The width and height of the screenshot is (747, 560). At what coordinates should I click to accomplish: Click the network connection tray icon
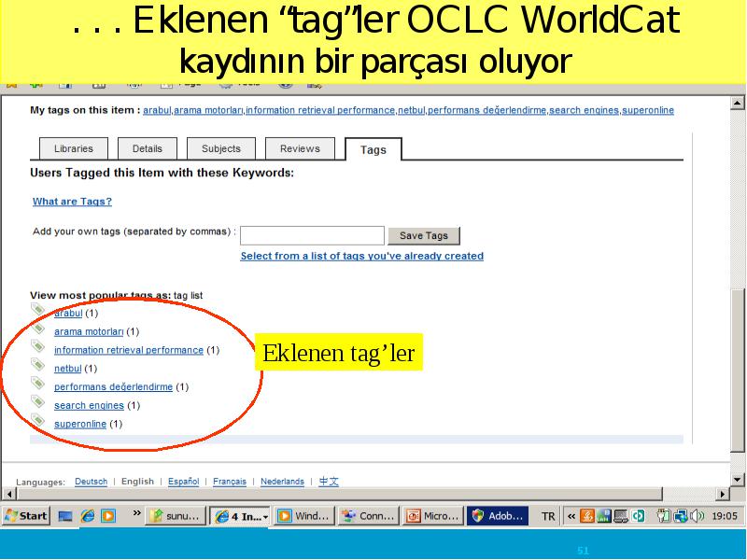click(681, 516)
